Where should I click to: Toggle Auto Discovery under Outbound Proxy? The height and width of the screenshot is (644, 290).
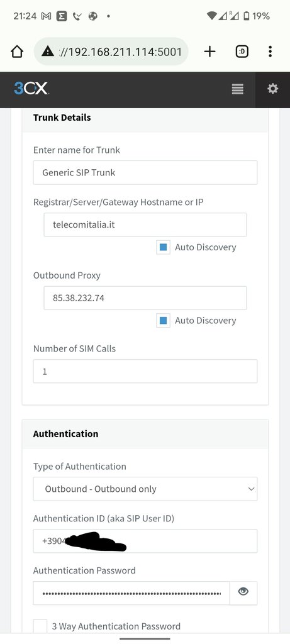click(x=163, y=320)
